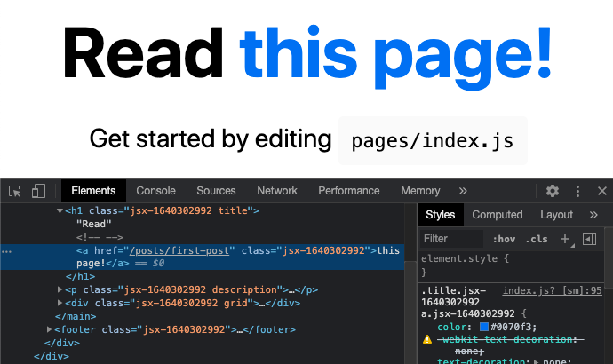
Task: Click the #0070f3 color value text
Action: (513, 327)
